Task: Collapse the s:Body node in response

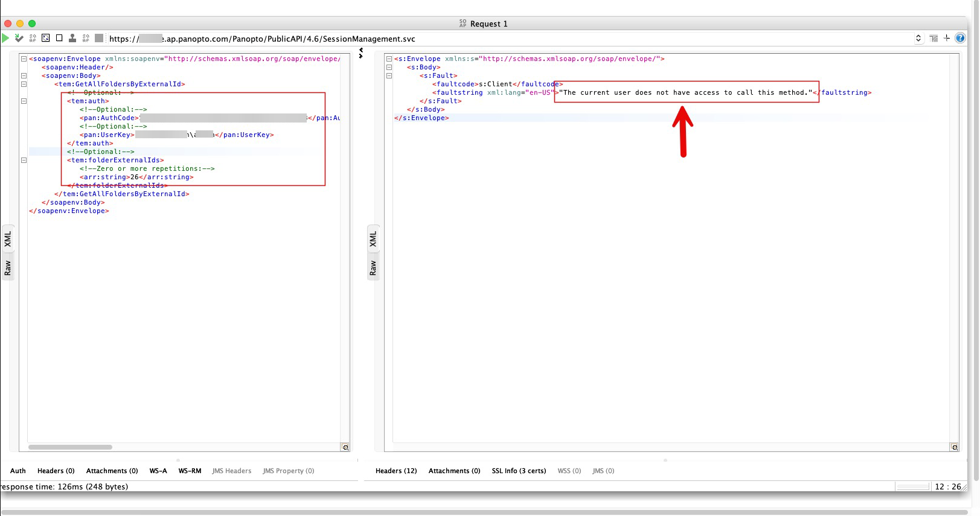Action: click(x=389, y=67)
